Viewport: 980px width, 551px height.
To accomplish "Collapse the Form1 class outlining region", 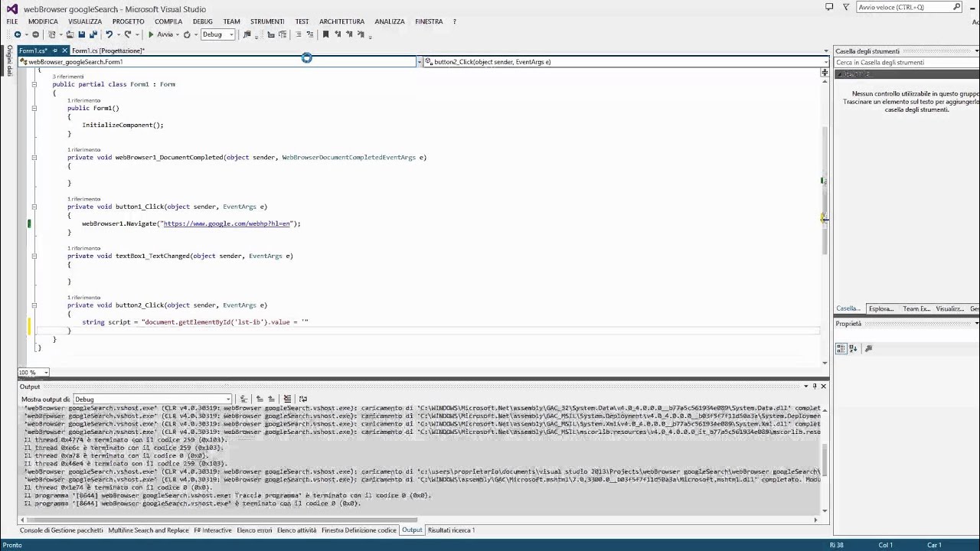I will point(34,84).
